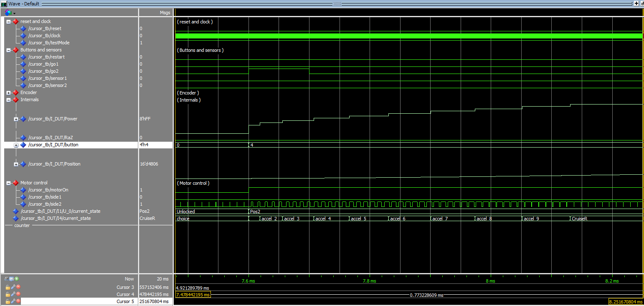Click the 7.478442195 ms cursor time label
Screen dimensions: 644x306
[x=193, y=295]
